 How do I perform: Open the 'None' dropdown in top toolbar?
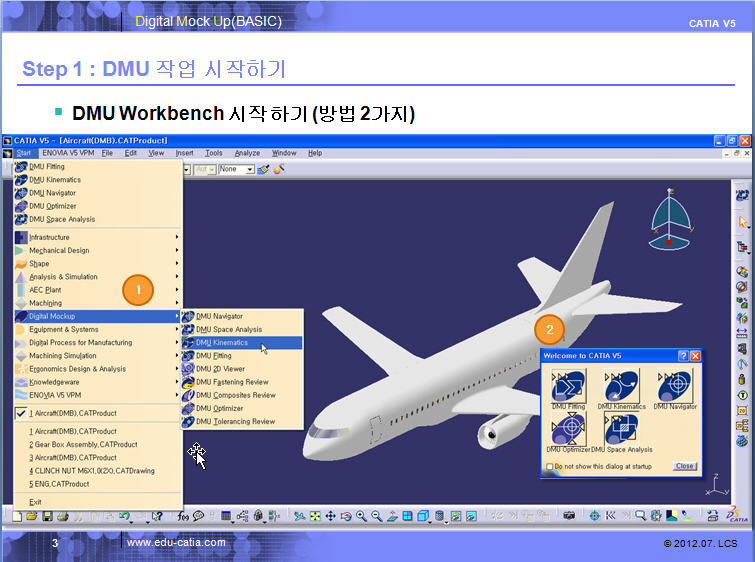click(235, 170)
